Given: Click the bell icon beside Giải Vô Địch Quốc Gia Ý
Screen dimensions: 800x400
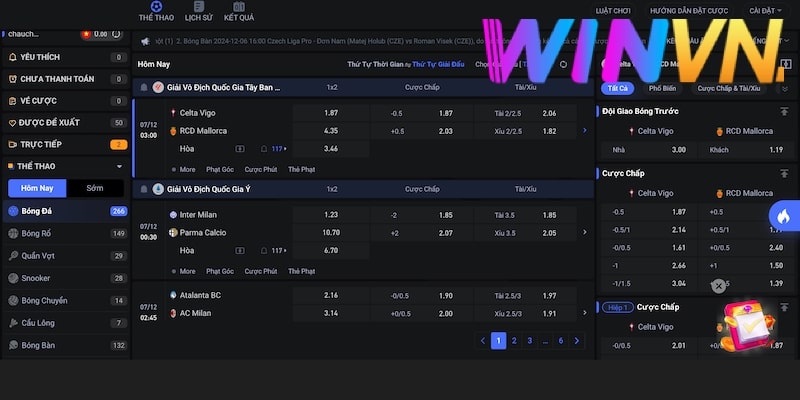Looking at the screenshot, I should pos(143,189).
